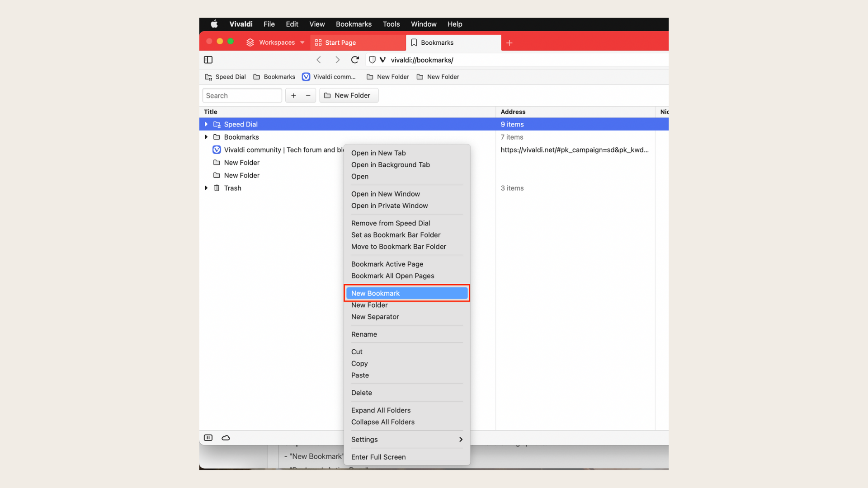Click the shield icon in the address bar

pos(372,60)
